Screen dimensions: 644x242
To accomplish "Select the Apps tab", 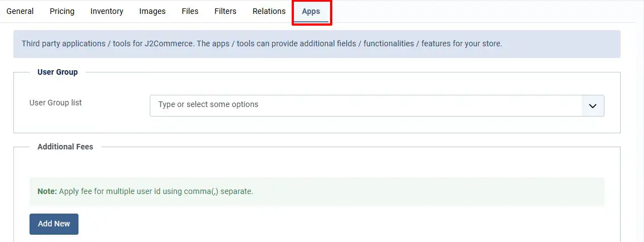I will coord(311,12).
